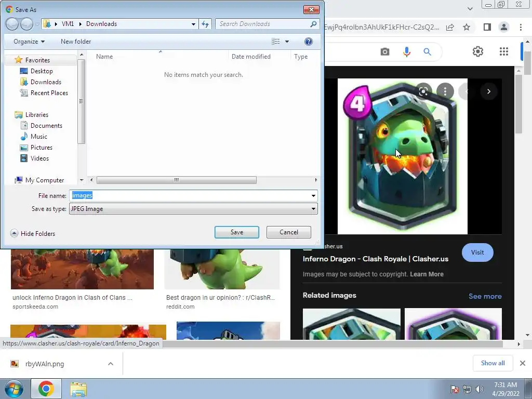Click the file list horizontal scrollbar
The image size is (532, 399).
click(x=177, y=180)
